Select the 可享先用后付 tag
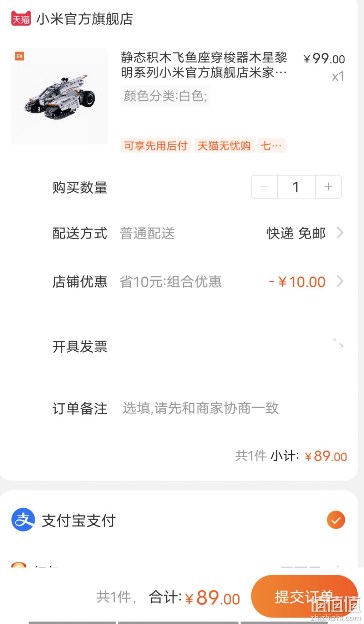The height and width of the screenshot is (624, 364). coord(156,146)
